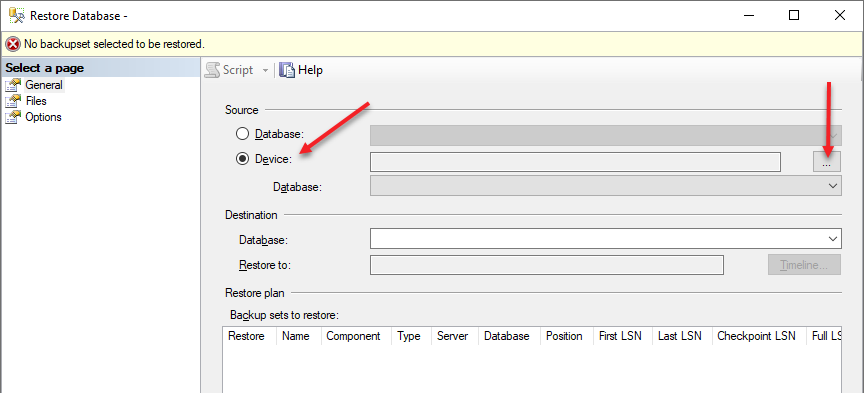This screenshot has height=393, width=864.
Task: Click the Files page icon
Action: click(x=12, y=101)
